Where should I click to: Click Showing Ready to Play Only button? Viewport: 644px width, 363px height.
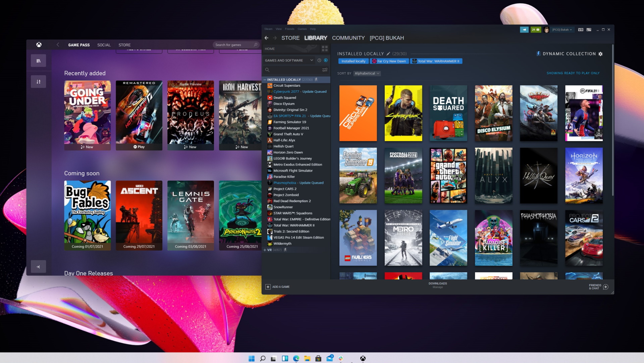[x=573, y=73]
